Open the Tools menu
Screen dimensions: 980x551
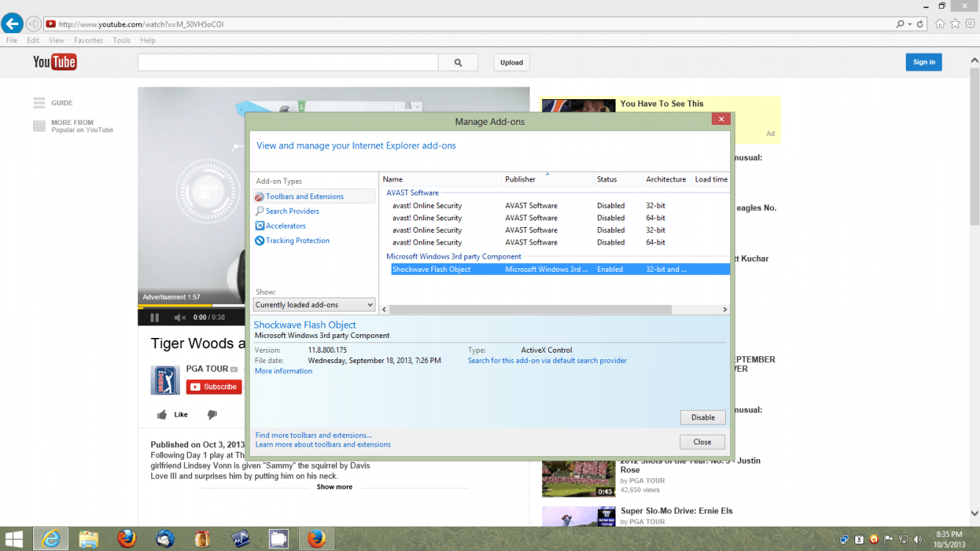click(121, 40)
